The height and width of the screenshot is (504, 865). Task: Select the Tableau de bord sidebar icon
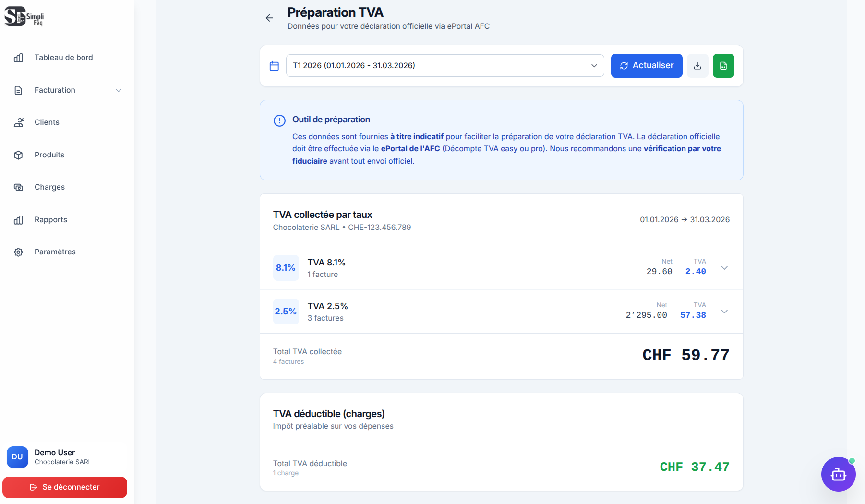pos(18,57)
